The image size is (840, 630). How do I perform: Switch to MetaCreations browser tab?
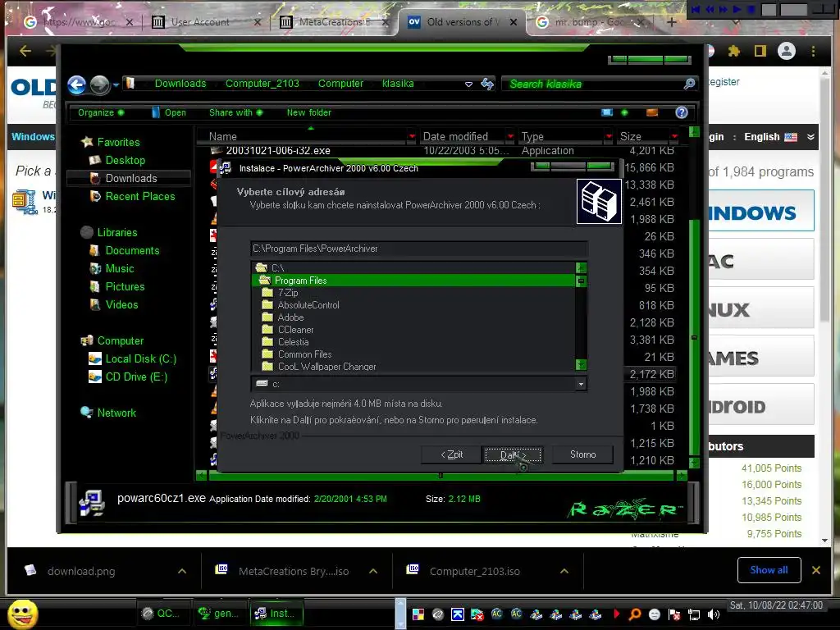334,22
